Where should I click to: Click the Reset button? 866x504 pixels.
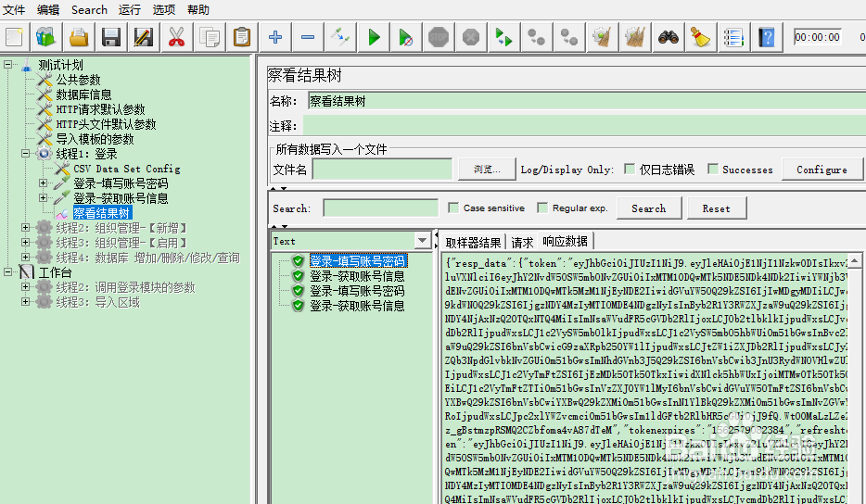(x=717, y=208)
